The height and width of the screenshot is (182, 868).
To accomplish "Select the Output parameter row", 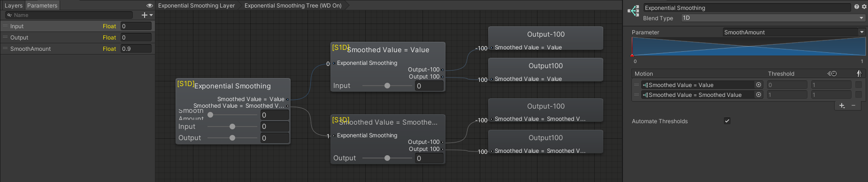I will coord(77,38).
